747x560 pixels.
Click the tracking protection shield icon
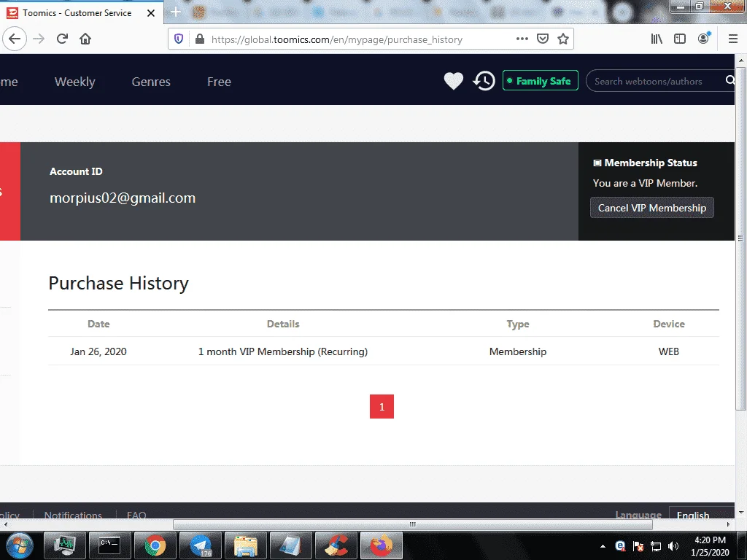pos(179,39)
